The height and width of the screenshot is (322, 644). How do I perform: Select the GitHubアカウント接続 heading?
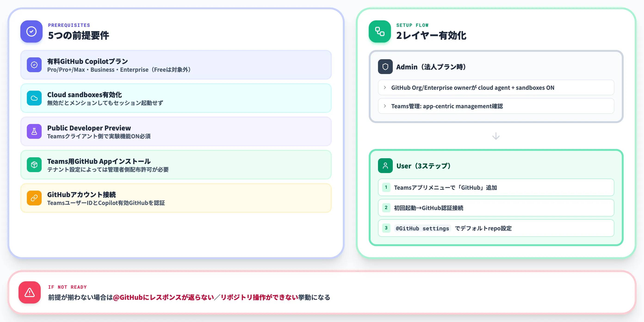tap(81, 195)
